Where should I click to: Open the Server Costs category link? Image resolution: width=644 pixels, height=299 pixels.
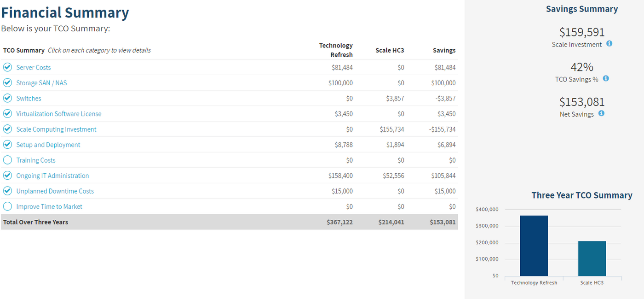tap(34, 67)
